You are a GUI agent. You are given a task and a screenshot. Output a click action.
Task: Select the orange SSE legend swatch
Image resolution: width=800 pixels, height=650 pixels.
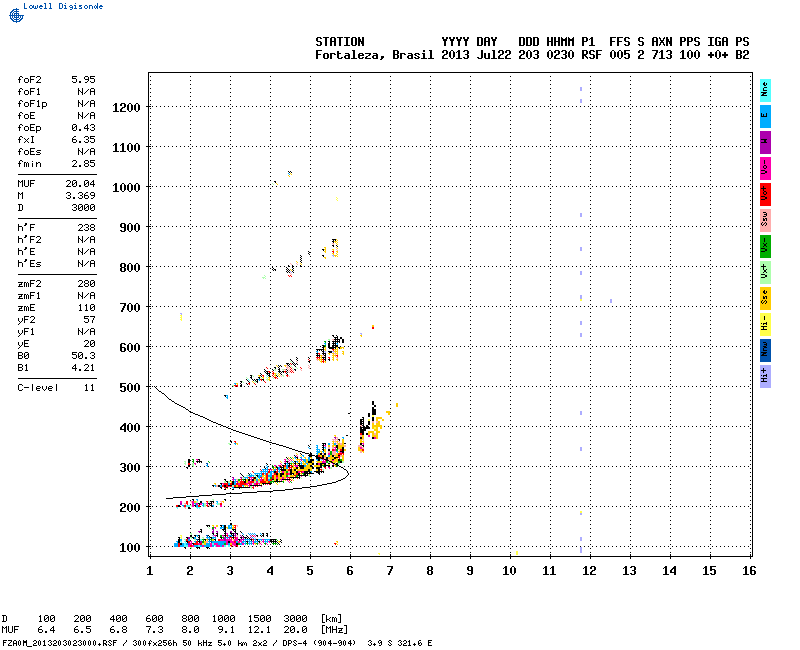tap(765, 298)
